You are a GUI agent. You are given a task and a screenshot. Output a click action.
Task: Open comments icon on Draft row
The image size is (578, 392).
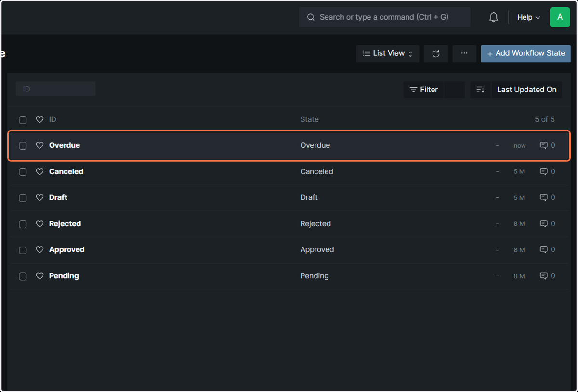pyautogui.click(x=543, y=197)
